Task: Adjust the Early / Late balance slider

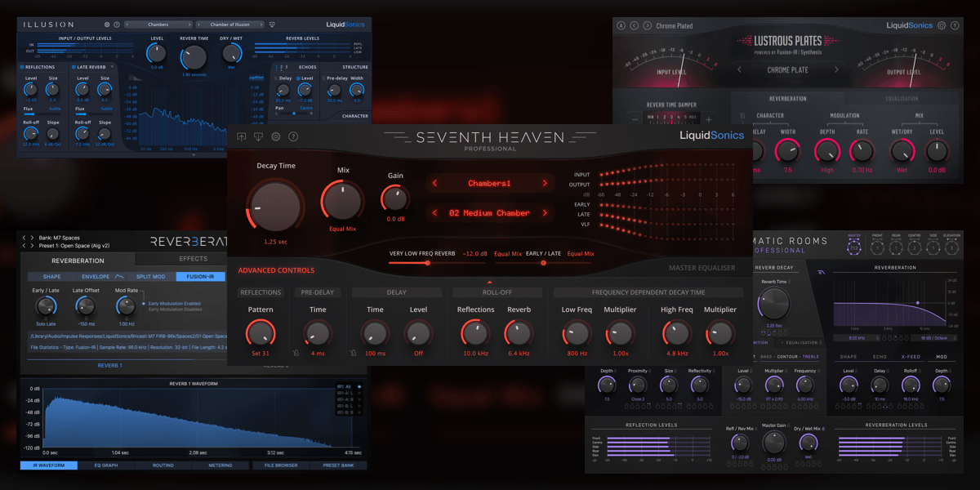Action: click(x=545, y=263)
